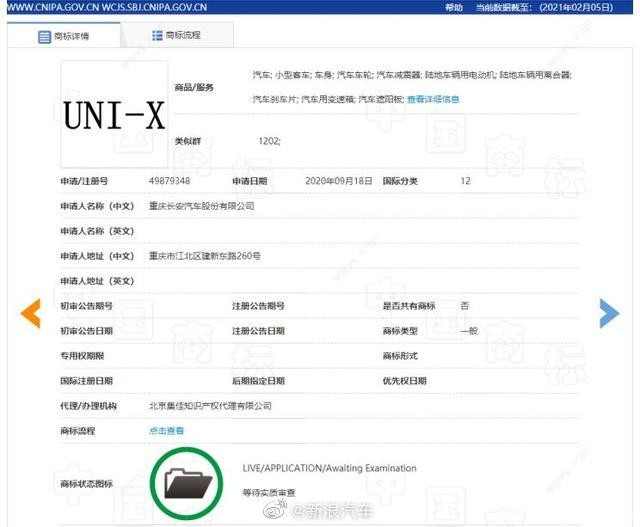The height and width of the screenshot is (527, 640).
Task: Click the 初审公告期号 label
Action: [x=87, y=306]
